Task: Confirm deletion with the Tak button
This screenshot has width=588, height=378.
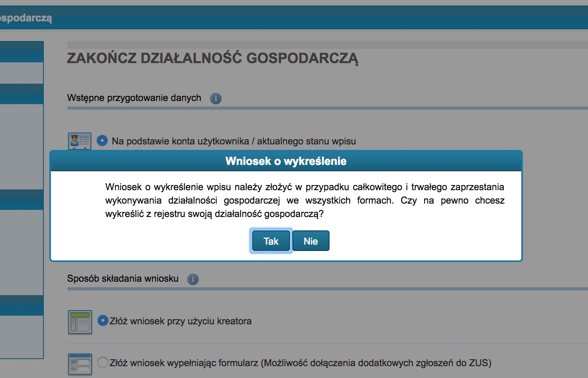Action: click(271, 241)
